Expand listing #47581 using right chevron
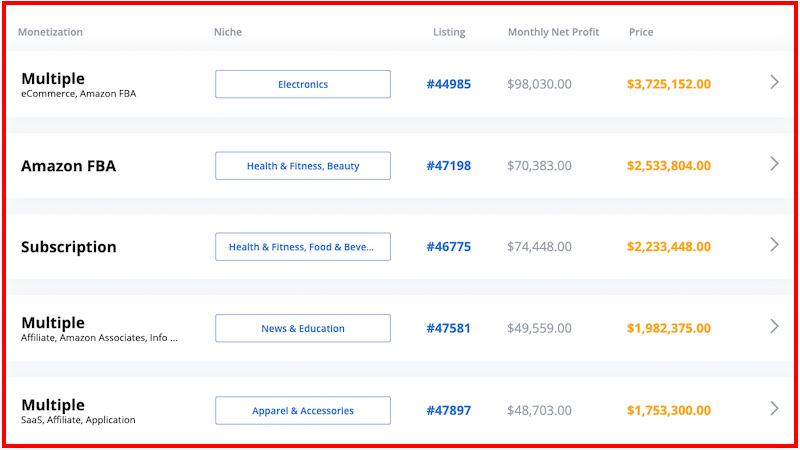This screenshot has width=800, height=450. click(x=774, y=327)
